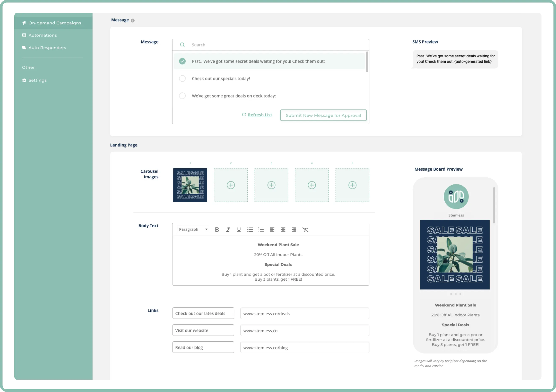556x392 pixels.
Task: Click the Bullet list icon
Action: tap(250, 230)
